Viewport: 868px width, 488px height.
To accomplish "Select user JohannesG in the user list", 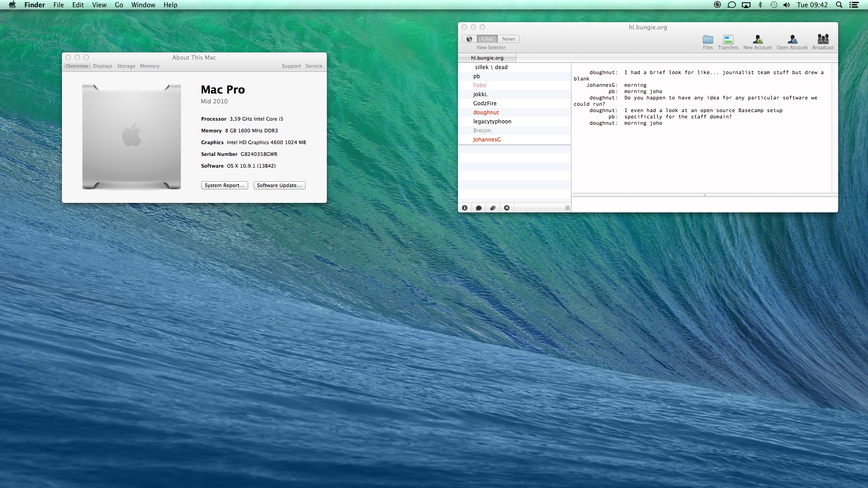I will click(x=514, y=140).
